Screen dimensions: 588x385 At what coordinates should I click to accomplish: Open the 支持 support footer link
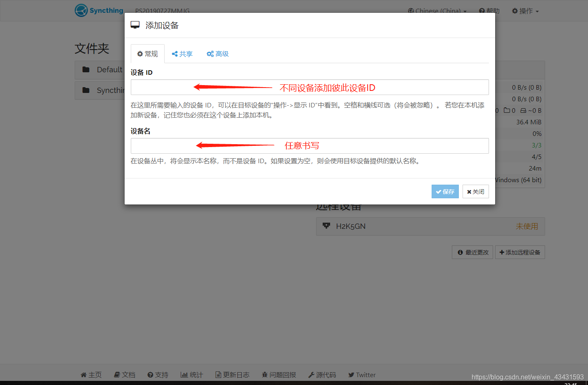(x=158, y=375)
